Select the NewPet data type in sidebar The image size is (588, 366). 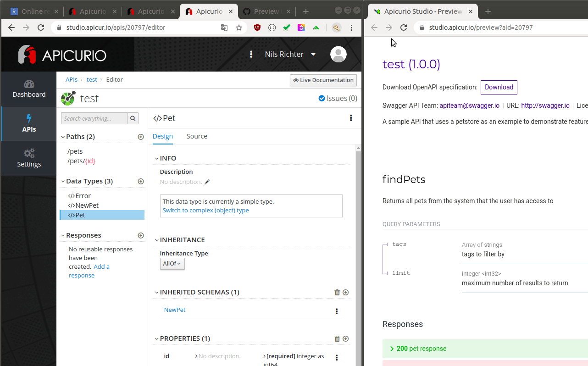[83, 205]
